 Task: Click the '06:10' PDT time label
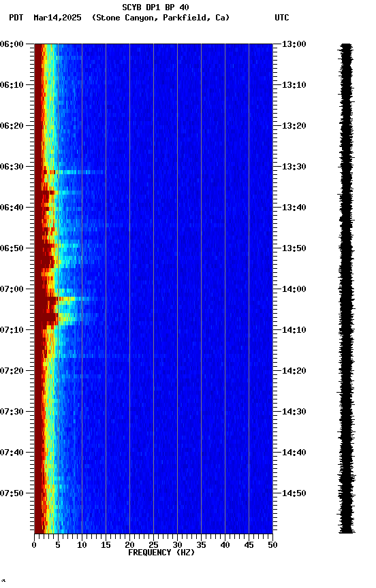[12, 85]
